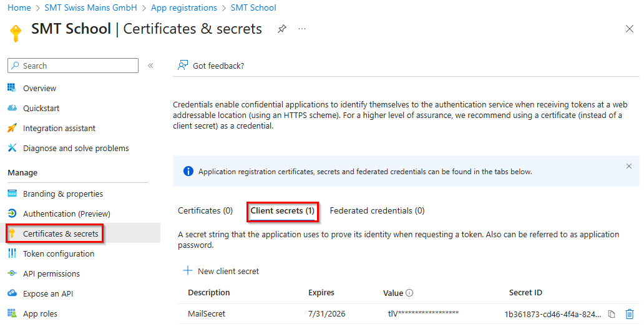
Task: Copy the MailSecret secret ID
Action: tap(612, 314)
